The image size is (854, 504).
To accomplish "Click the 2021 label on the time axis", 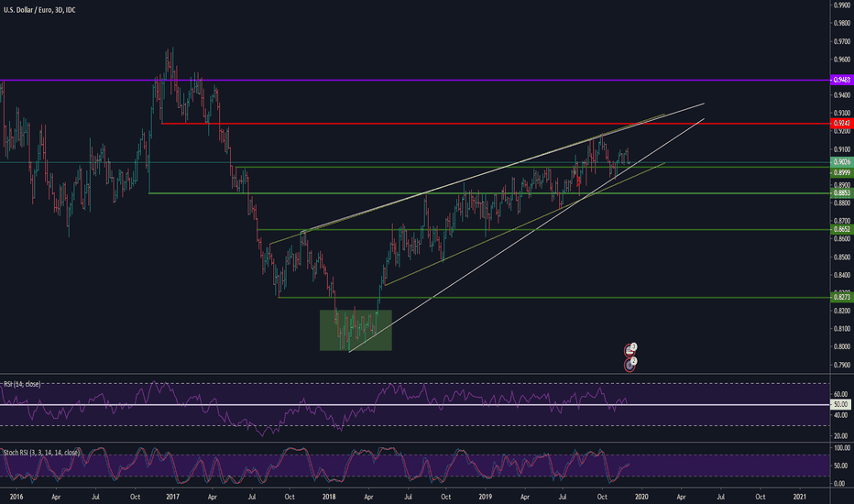I will point(799,495).
